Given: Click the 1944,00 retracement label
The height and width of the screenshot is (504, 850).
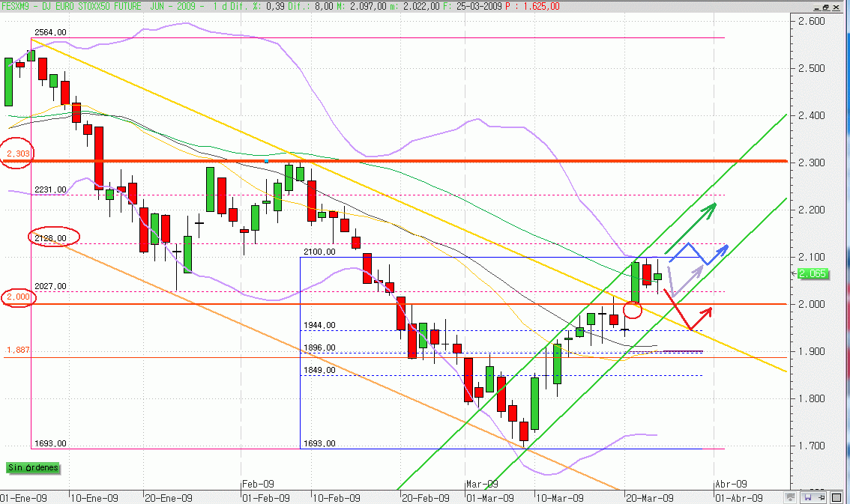Looking at the screenshot, I should coord(319,325).
